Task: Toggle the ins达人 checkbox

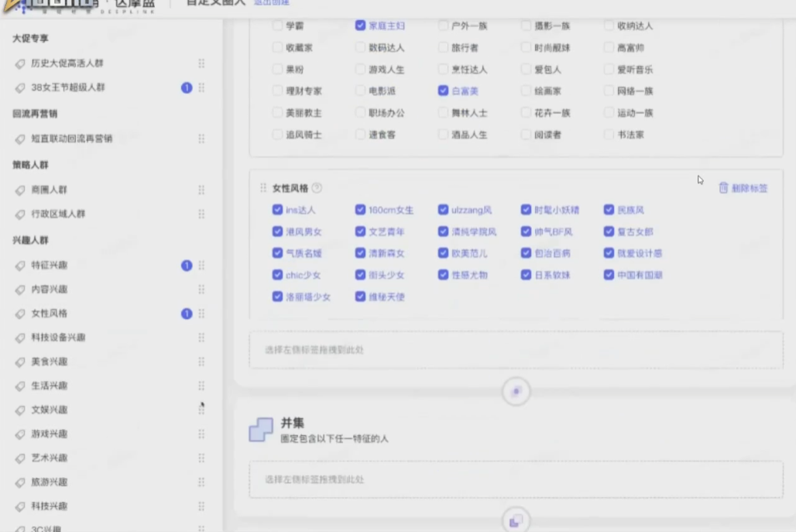Action: pyautogui.click(x=277, y=210)
